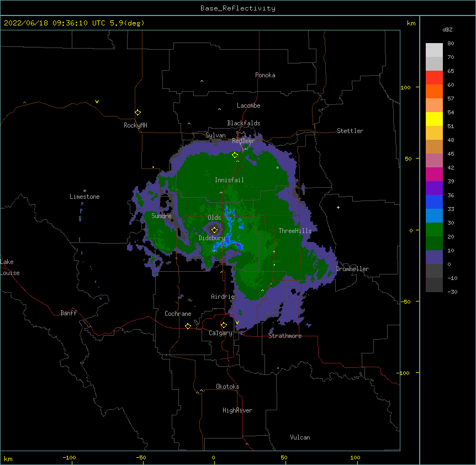Click the star marker above Limestone

[84, 191]
